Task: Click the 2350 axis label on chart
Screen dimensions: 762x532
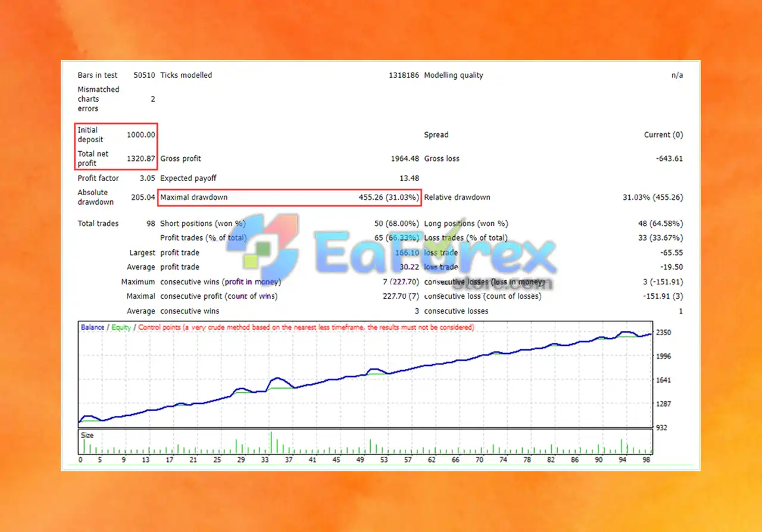Action: click(664, 332)
